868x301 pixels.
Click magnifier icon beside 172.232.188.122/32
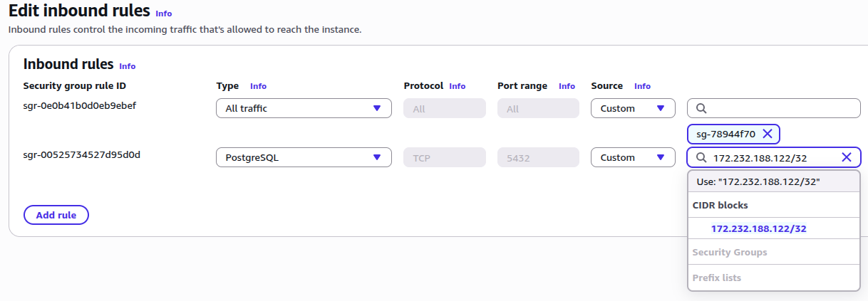[x=701, y=157]
